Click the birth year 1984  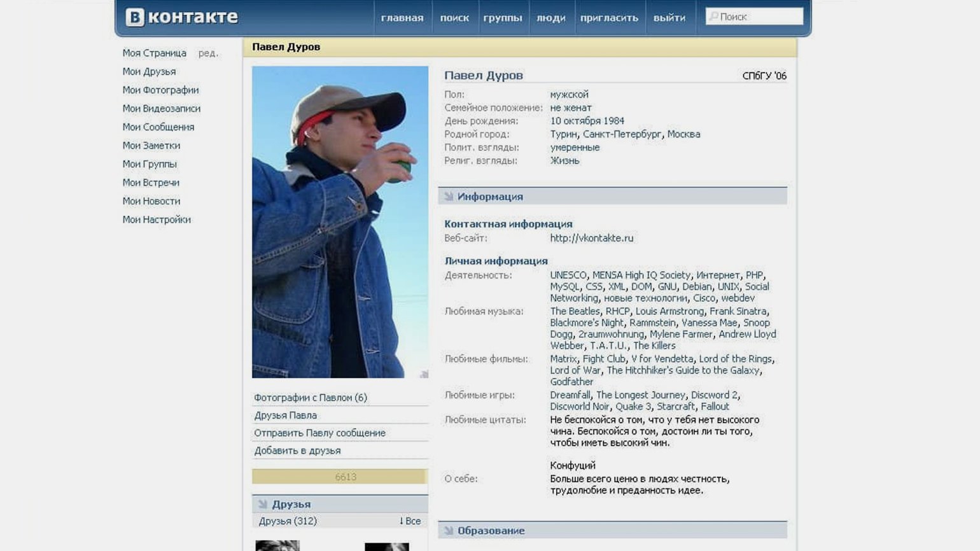pyautogui.click(x=613, y=121)
